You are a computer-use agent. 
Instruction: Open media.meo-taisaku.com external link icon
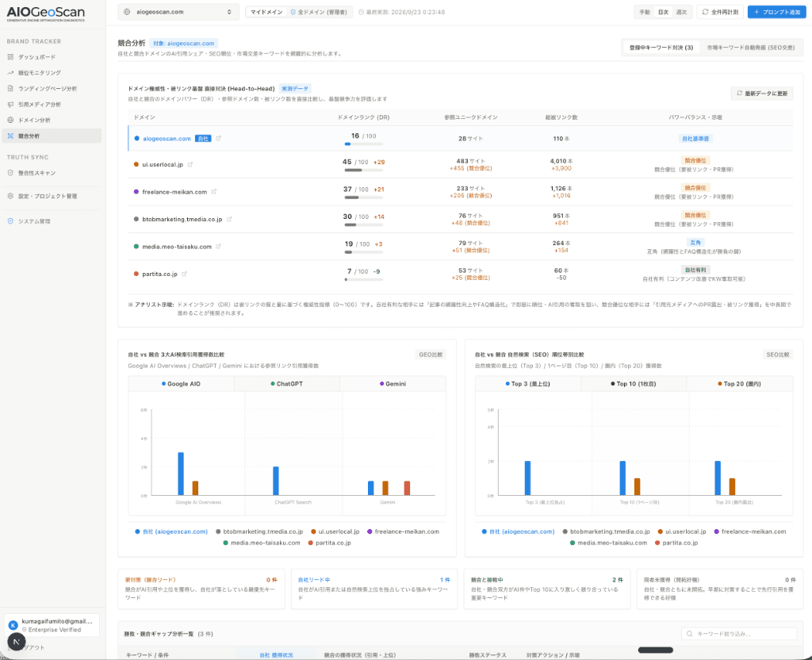pyautogui.click(x=219, y=247)
